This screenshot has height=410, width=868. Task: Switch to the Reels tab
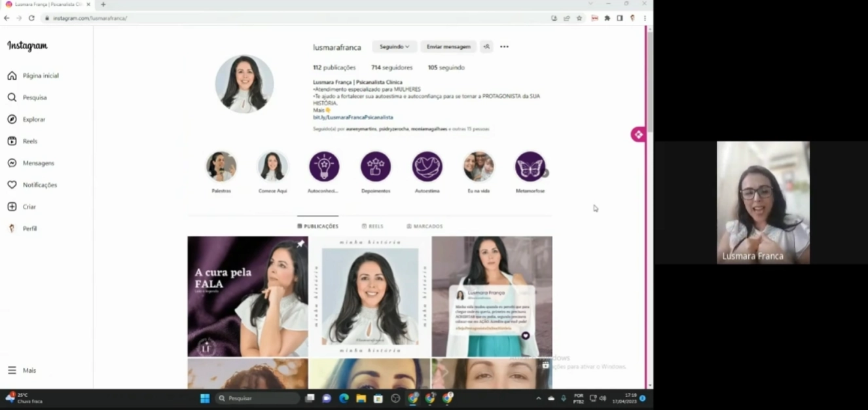coord(372,226)
